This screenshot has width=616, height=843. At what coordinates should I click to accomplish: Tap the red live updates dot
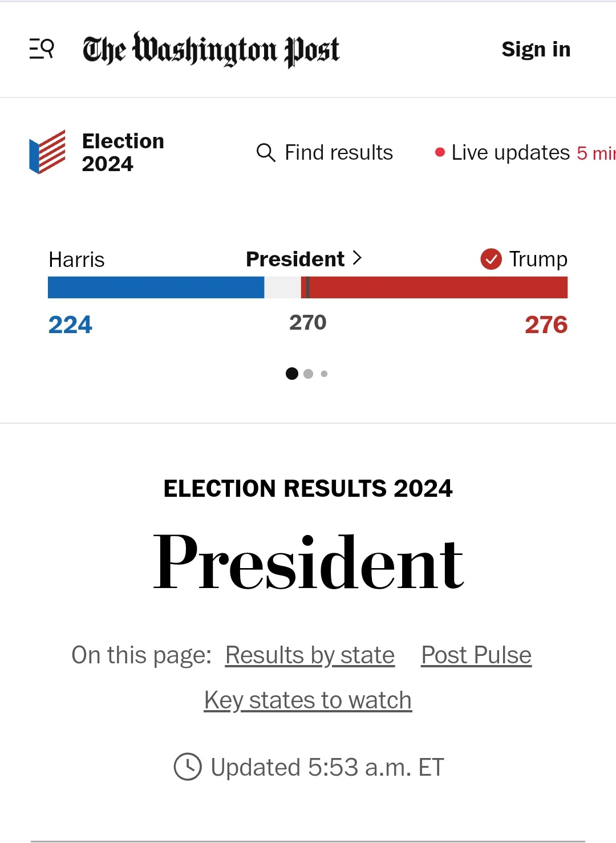(x=440, y=152)
